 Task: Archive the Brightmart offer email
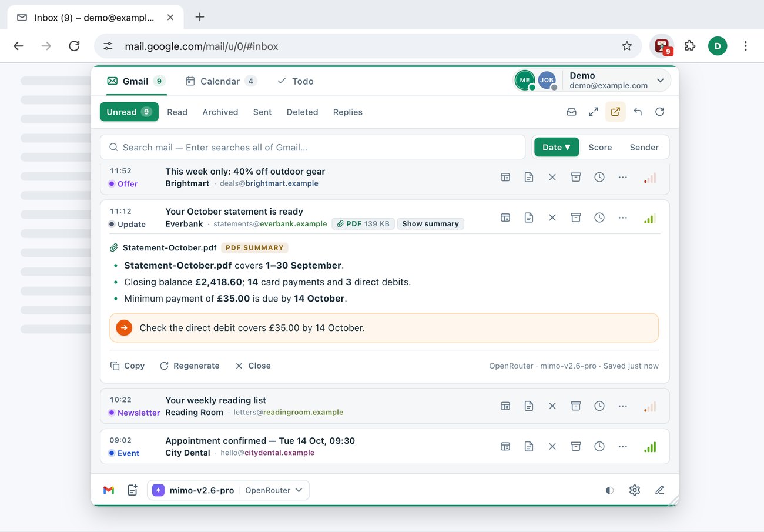pyautogui.click(x=576, y=177)
